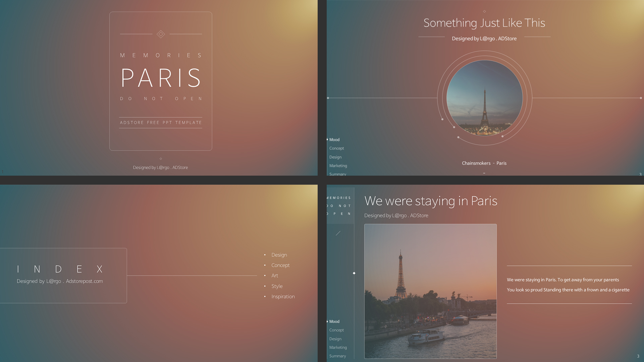The height and width of the screenshot is (362, 644).
Task: Click the Seine river Eiffel Tower photo
Action: pos(430,291)
